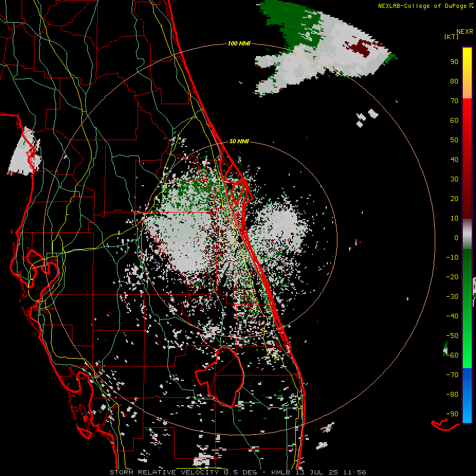Image resolution: width=476 pixels, height=476 pixels.
Task: Click the positive 40 value on velocity scale
Action: pyautogui.click(x=454, y=159)
